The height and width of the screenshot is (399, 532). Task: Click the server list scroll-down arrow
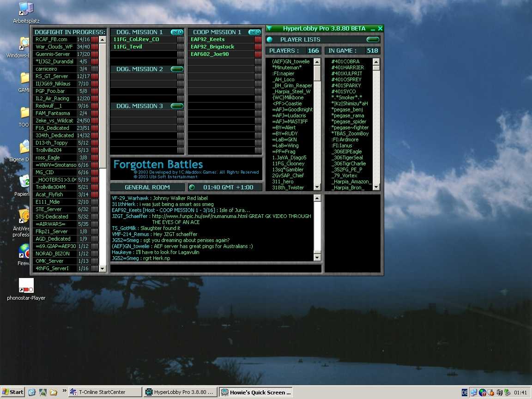point(102,268)
